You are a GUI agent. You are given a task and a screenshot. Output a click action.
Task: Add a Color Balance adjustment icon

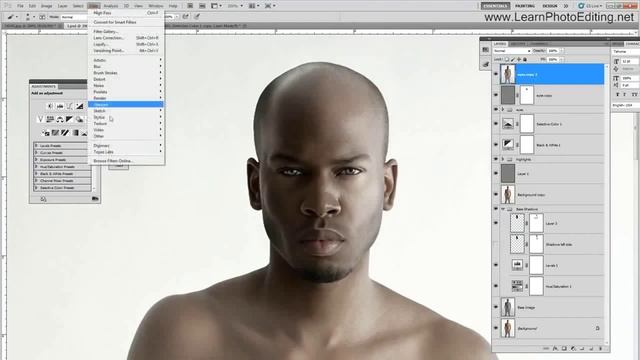tap(60, 119)
